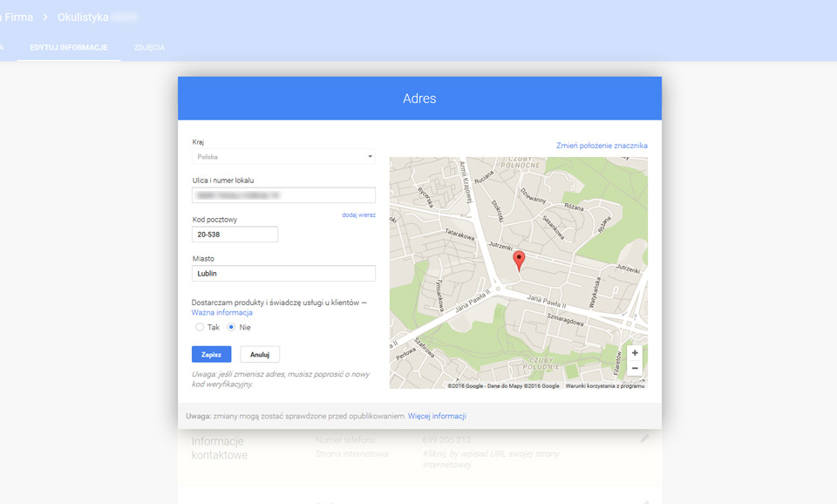
Task: Open the Zmień położenie znacznika link
Action: coord(602,146)
